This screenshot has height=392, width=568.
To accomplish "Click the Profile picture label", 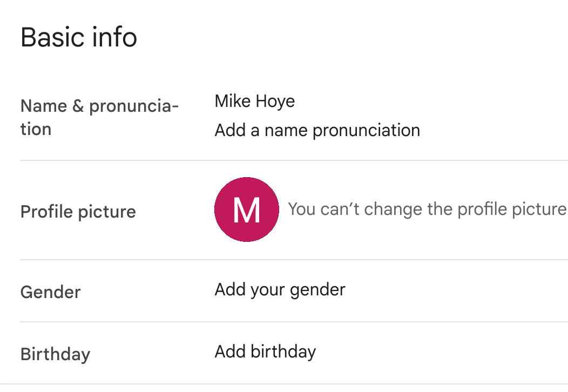I will point(78,212).
